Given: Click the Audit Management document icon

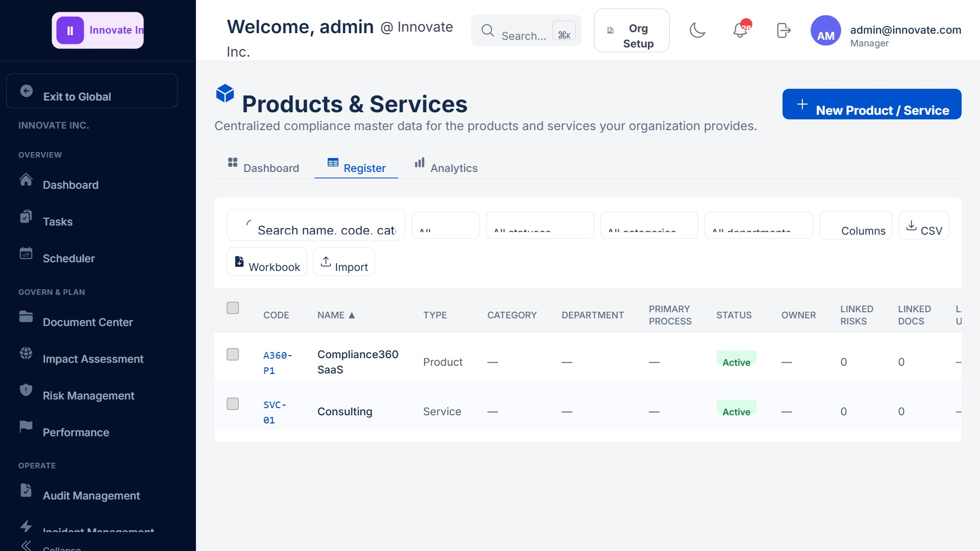Looking at the screenshot, I should click(26, 490).
